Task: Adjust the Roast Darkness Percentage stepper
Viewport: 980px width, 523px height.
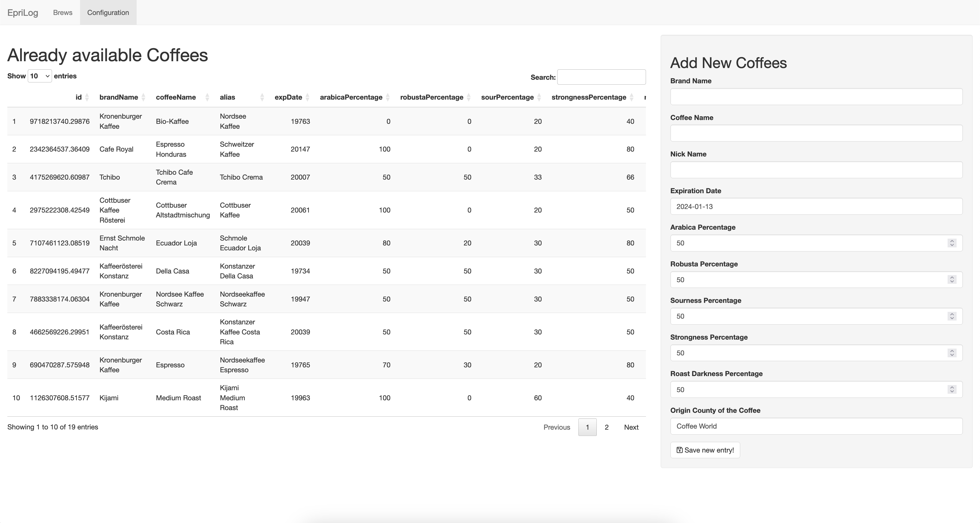Action: (952, 389)
